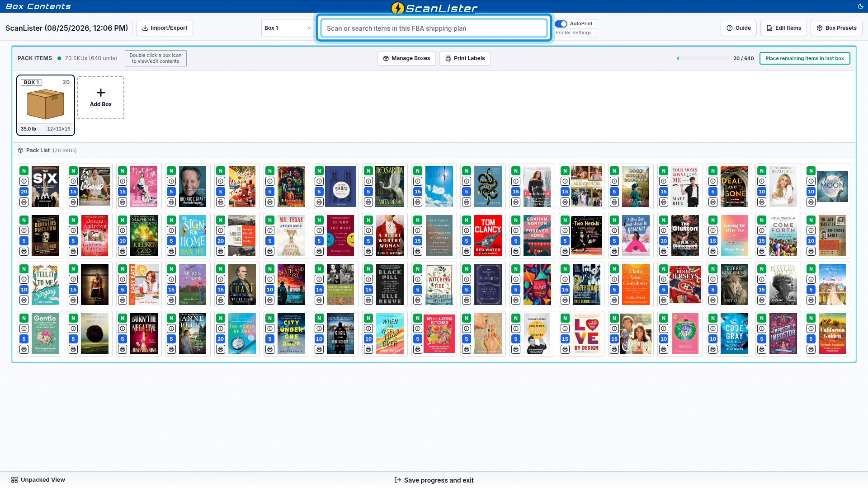Print label for Richard E. Grant book
The width and height of the screenshot is (868, 488).
click(x=171, y=202)
